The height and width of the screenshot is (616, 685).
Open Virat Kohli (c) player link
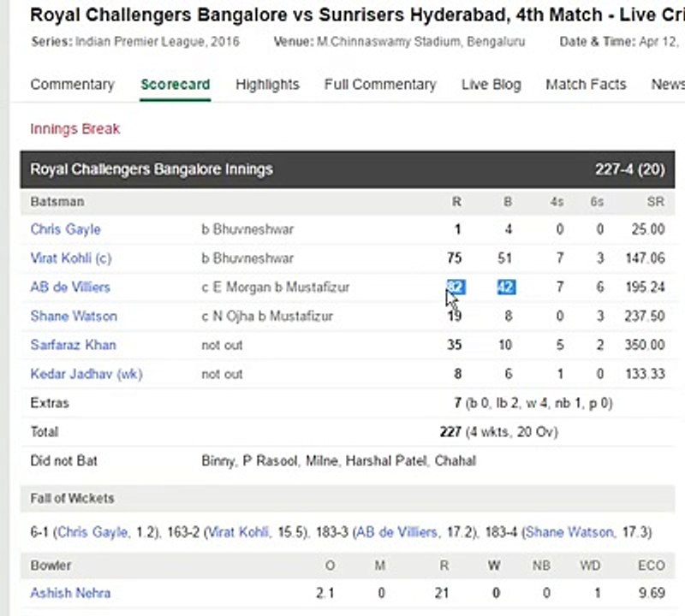(71, 258)
